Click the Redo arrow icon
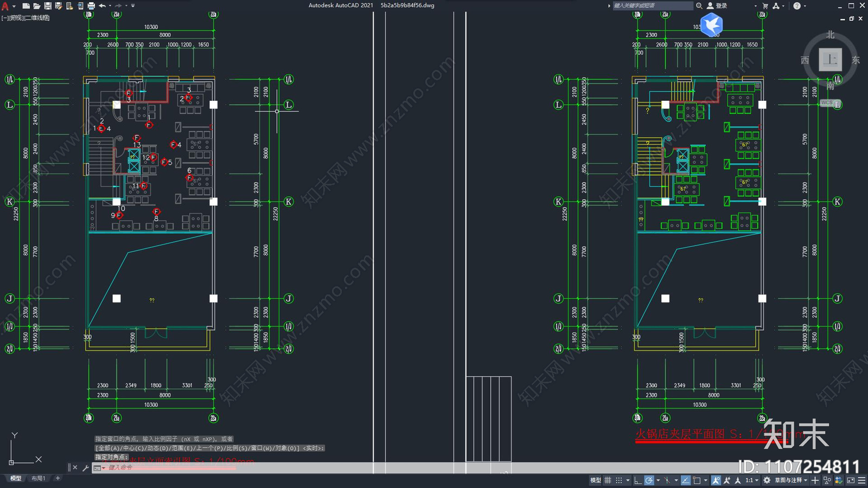The height and width of the screenshot is (488, 868). [118, 6]
